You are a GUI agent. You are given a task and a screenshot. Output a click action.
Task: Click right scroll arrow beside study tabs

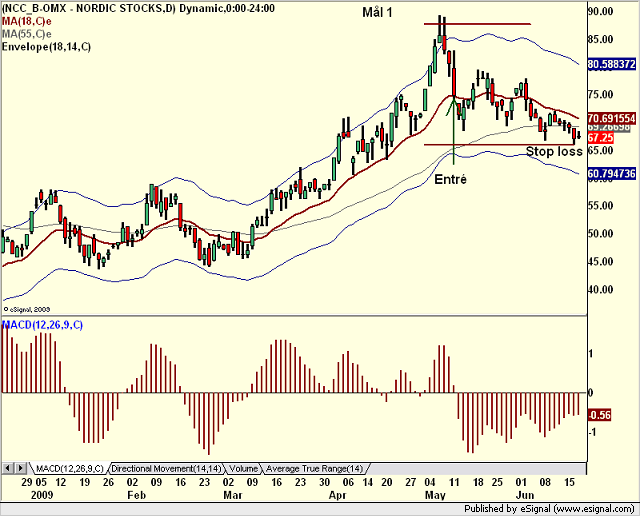(21, 468)
